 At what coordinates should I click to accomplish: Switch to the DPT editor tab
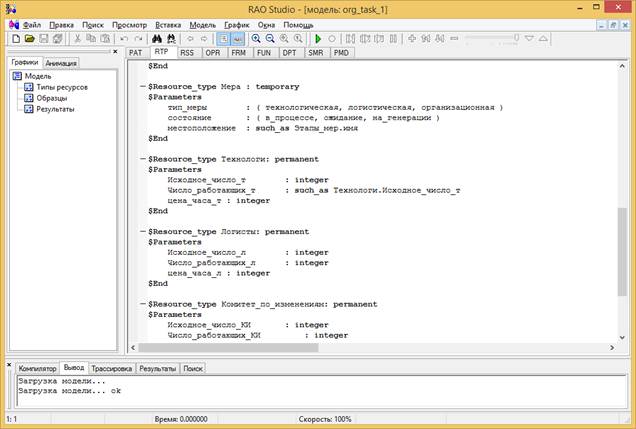[x=289, y=53]
